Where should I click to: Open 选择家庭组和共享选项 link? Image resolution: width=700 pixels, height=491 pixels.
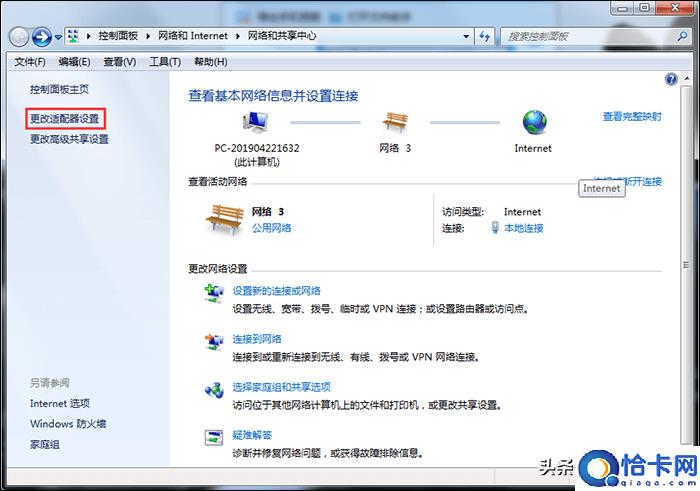(x=281, y=387)
